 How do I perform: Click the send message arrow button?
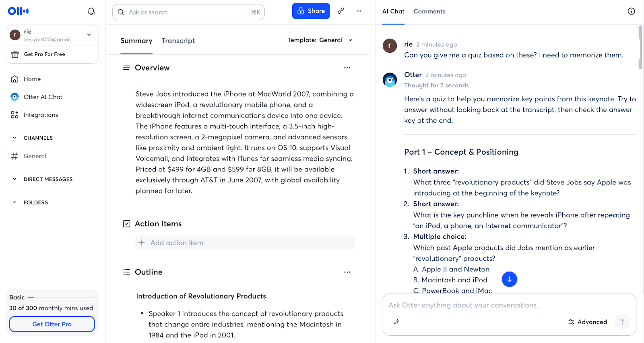(x=622, y=322)
